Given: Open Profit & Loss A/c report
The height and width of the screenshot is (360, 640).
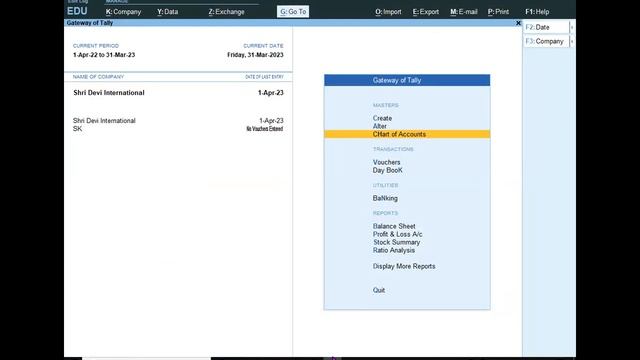Looking at the screenshot, I should (397, 234).
